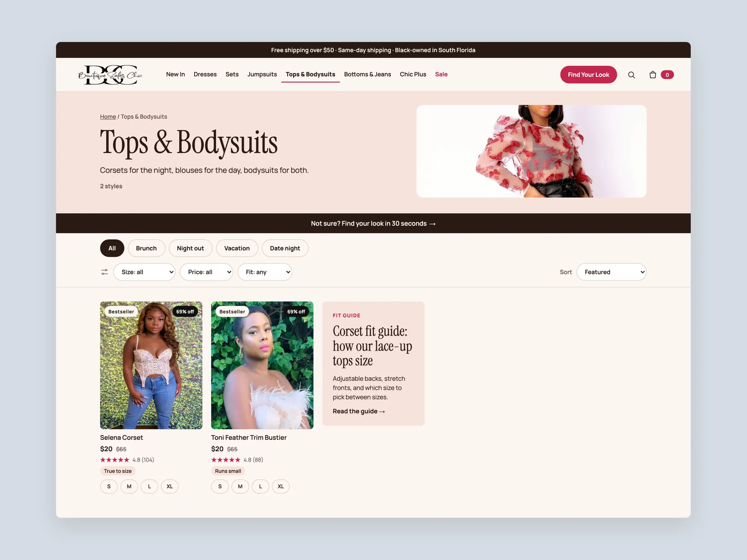Viewport: 747px width, 560px height.
Task: Select the All occasion filter pill
Action: pos(112,248)
